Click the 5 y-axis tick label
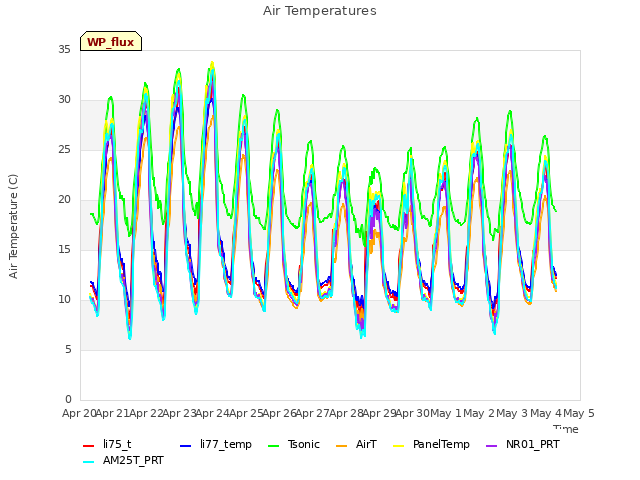Image resolution: width=640 pixels, height=480 pixels. pyautogui.click(x=68, y=349)
